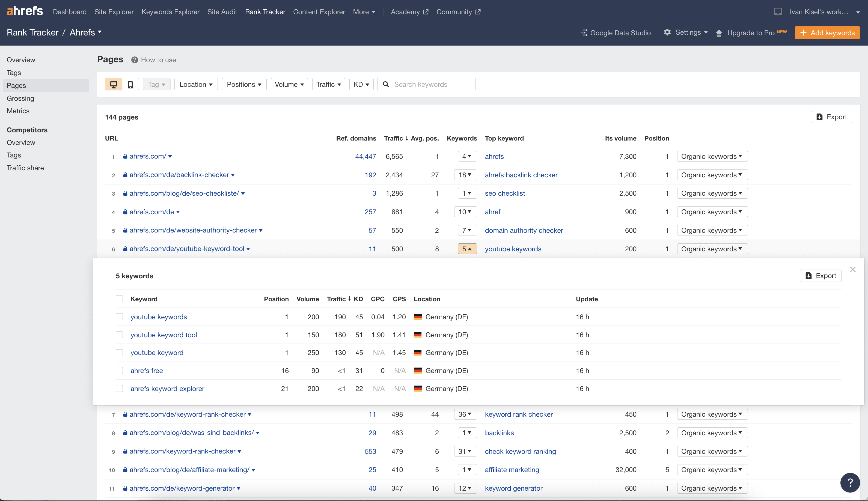The image size is (868, 501).
Task: Go to Grossing in the sidebar
Action: click(20, 99)
